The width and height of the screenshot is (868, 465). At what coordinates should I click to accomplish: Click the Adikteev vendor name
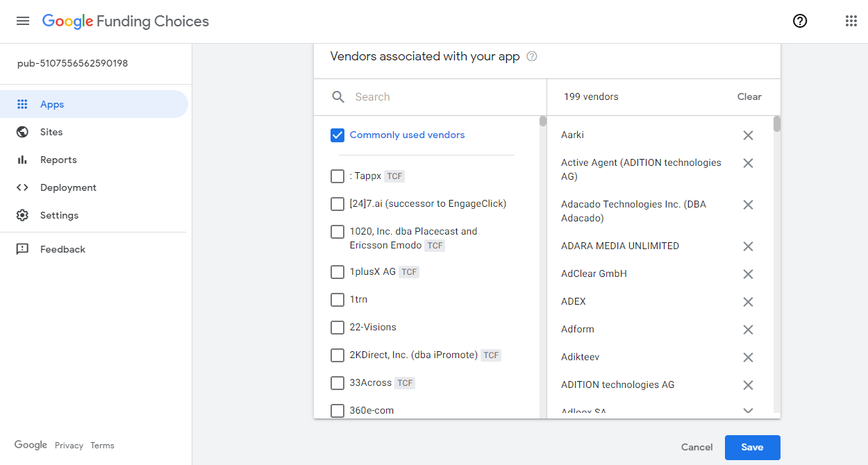tap(581, 357)
